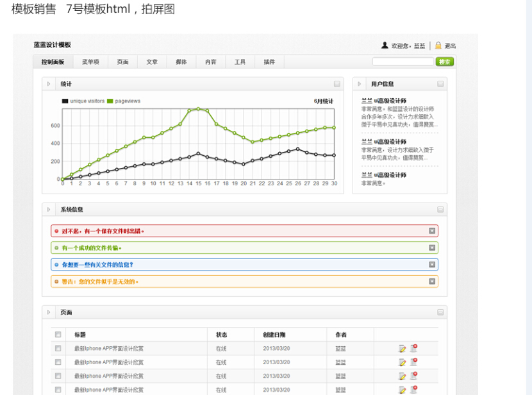
Task: Click the user profile icon next to 欢迎您
Action: [x=385, y=46]
